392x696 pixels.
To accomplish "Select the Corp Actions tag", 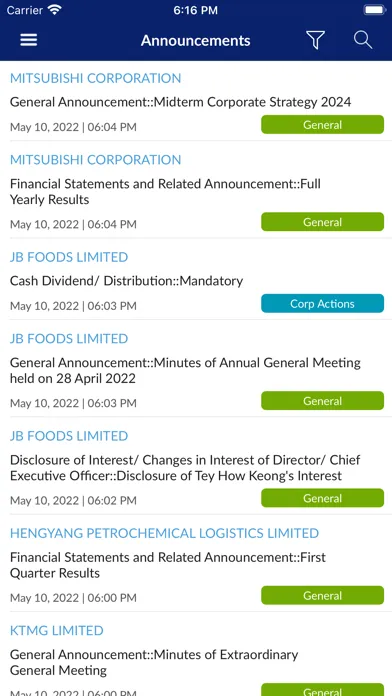I will click(322, 304).
